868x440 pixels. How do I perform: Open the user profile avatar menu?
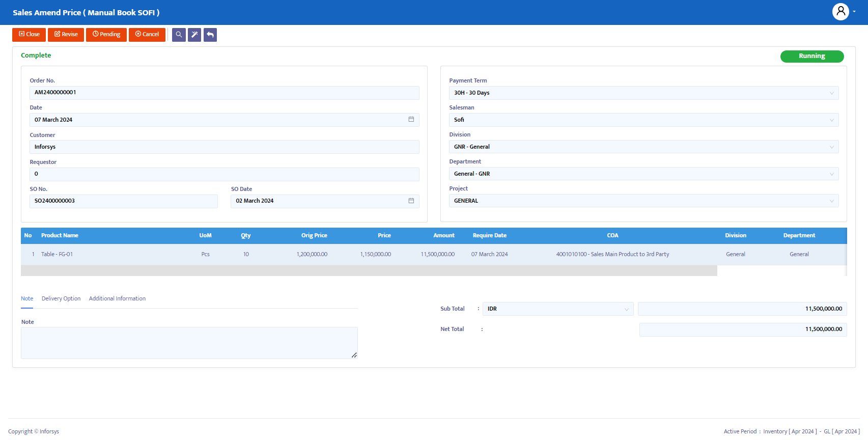coord(841,11)
